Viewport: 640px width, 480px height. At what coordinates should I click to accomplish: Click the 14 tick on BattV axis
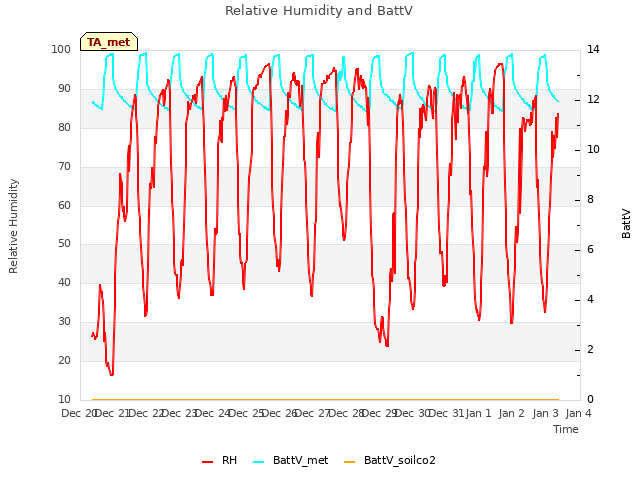[x=593, y=49]
